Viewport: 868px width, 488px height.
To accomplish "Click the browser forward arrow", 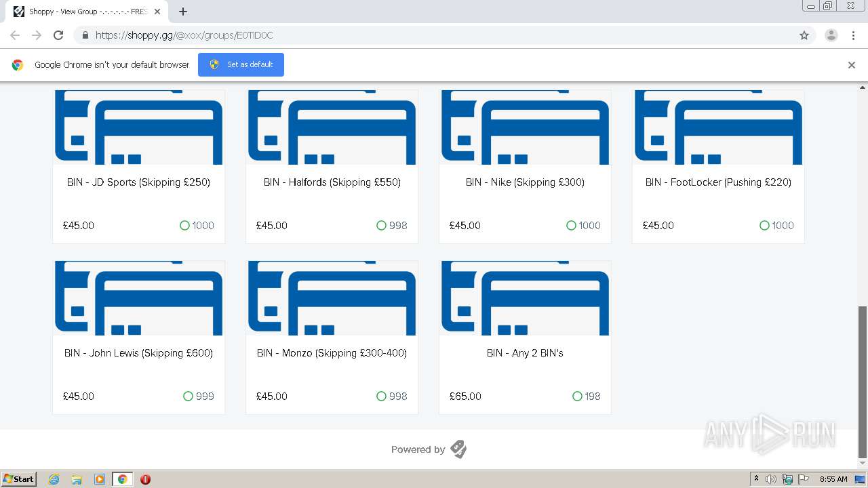I will [x=37, y=35].
